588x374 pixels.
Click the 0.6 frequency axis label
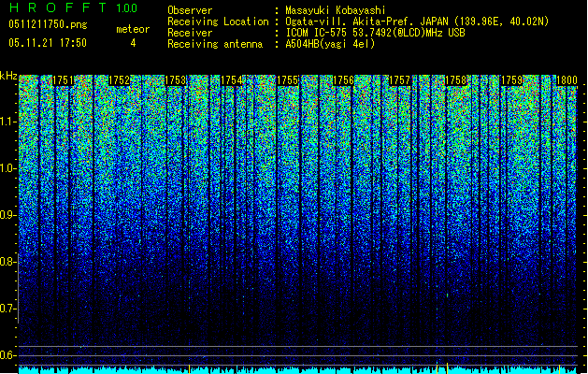8,355
